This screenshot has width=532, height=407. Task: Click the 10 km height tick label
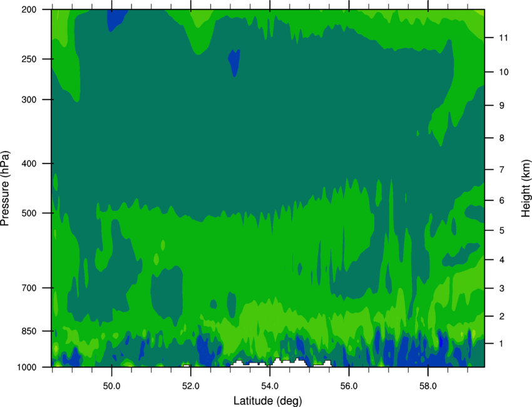tap(503, 72)
